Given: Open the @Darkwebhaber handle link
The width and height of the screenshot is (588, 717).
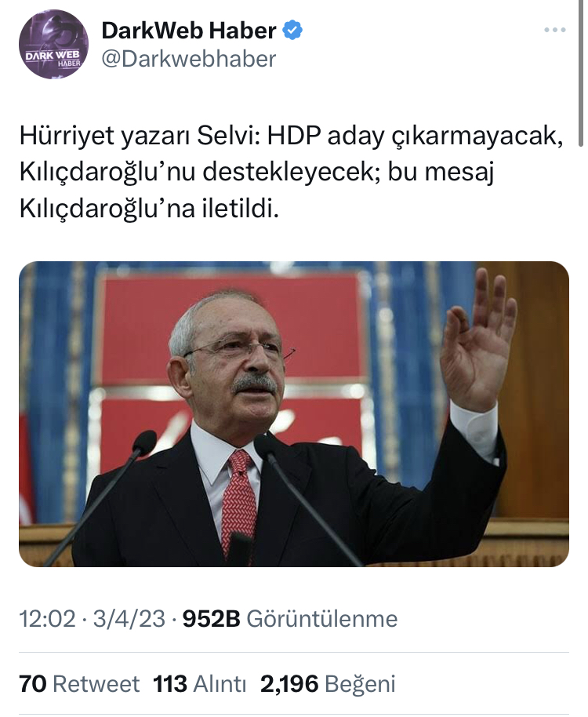Looking at the screenshot, I should click(189, 59).
